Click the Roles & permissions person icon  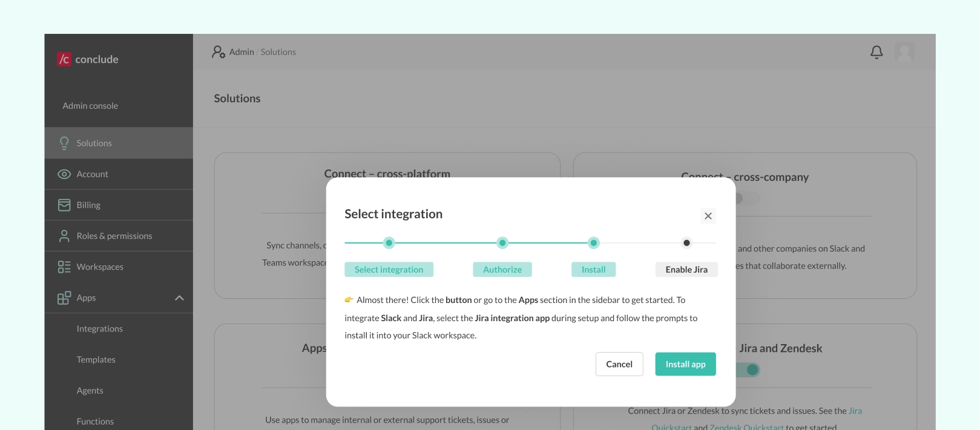point(64,236)
